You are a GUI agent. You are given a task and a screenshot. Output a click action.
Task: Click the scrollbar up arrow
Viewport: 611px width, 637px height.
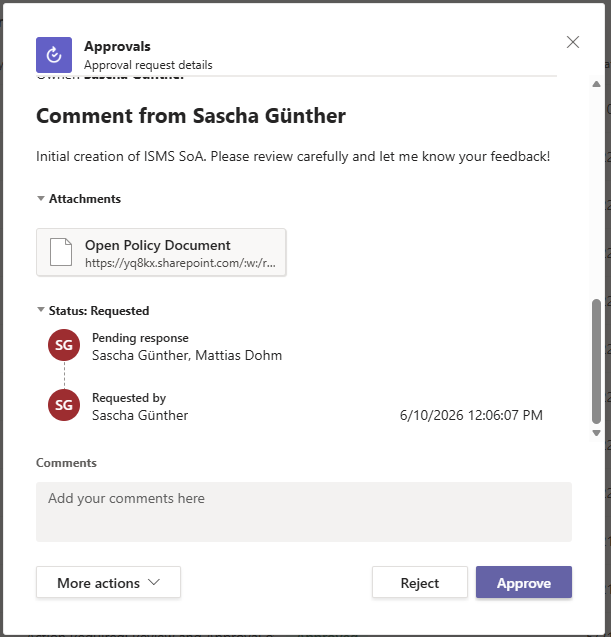596,84
